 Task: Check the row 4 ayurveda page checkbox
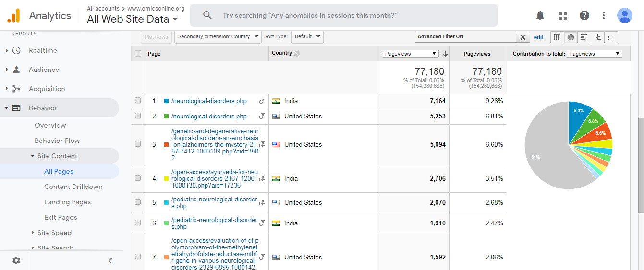[x=138, y=178]
